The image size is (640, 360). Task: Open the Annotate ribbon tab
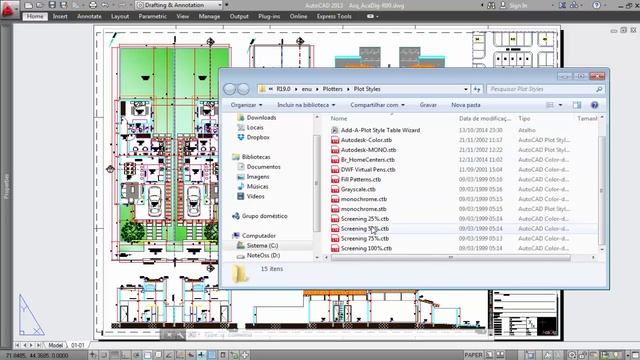pos(89,16)
